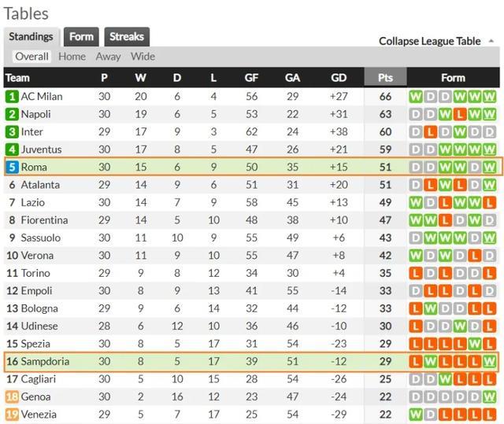Click Genoa's orange position 18 badge
Image resolution: width=504 pixels, height=424 pixels.
[x=12, y=396]
